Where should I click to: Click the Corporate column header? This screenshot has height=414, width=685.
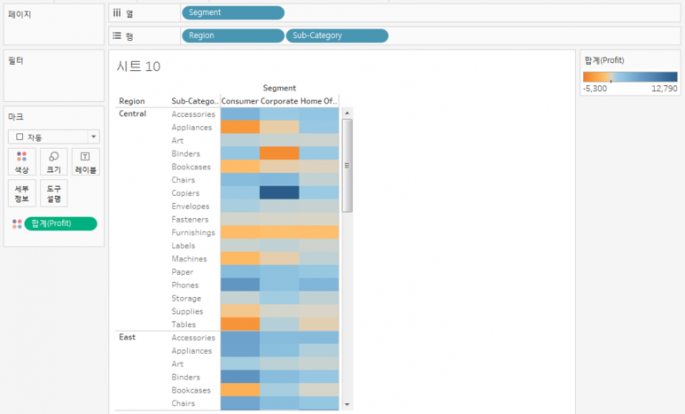pyautogui.click(x=279, y=101)
